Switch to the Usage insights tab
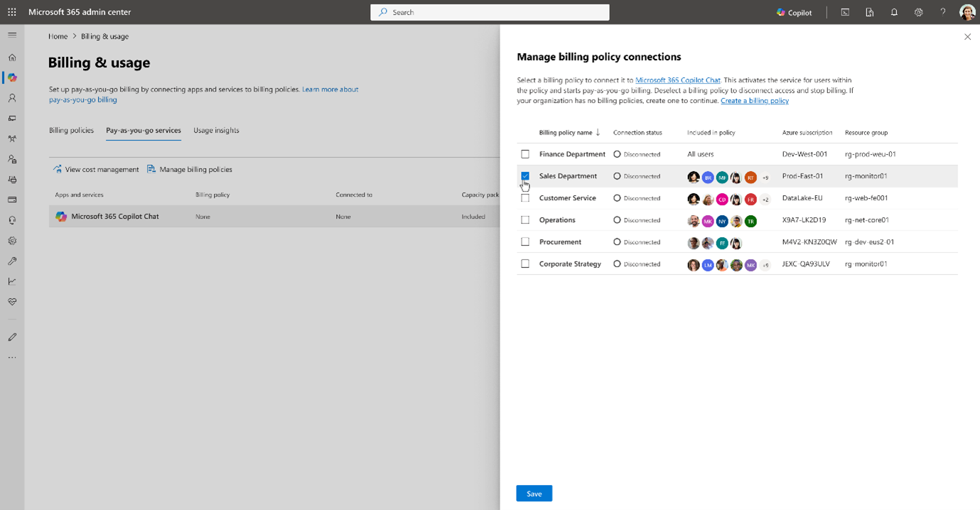The image size is (980, 510). click(216, 131)
